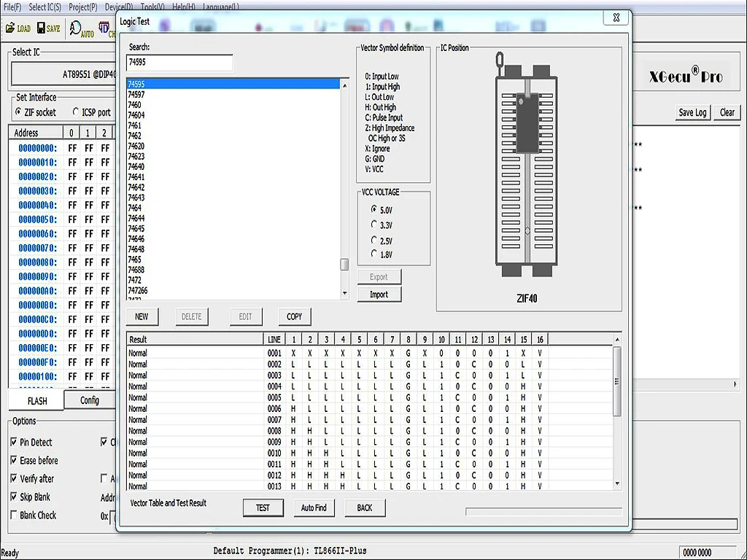Switch to the Config tab
The image size is (747, 560).
[x=90, y=400]
